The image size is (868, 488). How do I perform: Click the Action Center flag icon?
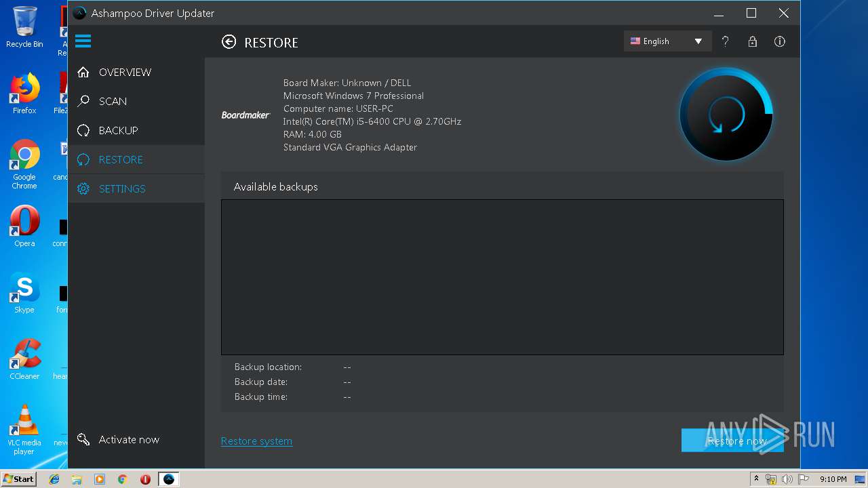[x=804, y=479]
